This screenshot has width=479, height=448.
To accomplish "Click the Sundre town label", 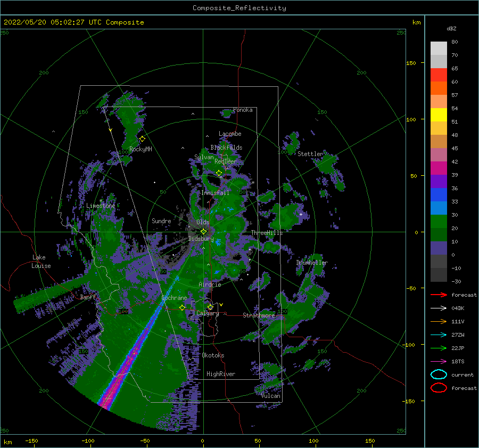I will pos(161,221).
